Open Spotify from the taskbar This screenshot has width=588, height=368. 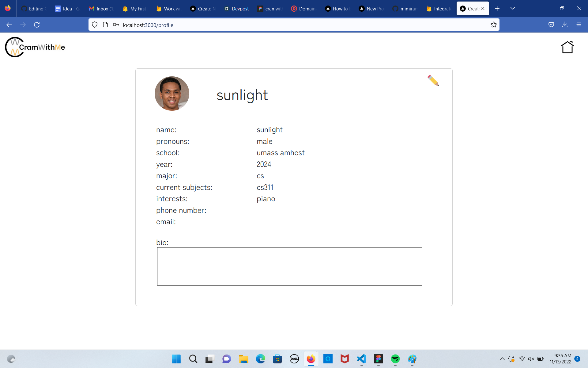pos(395,359)
